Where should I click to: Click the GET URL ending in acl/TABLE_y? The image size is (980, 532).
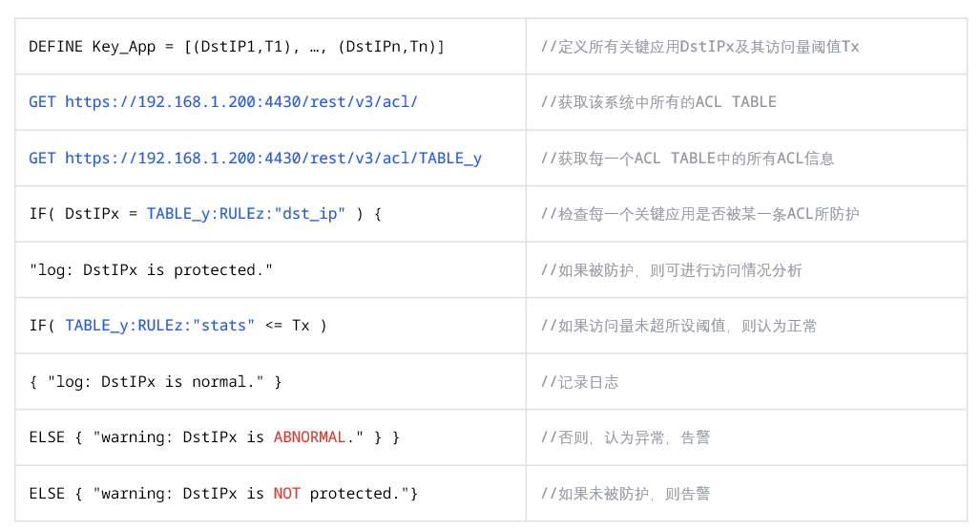pos(255,159)
